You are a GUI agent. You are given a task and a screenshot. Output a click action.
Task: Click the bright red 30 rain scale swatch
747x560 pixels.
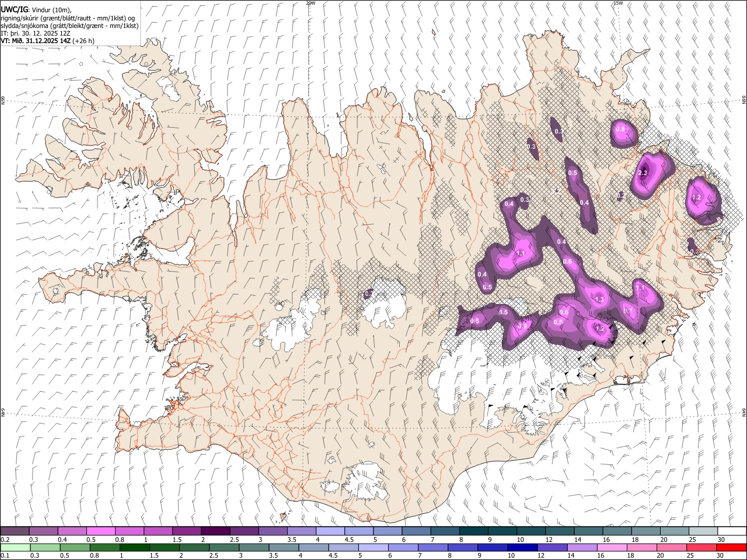pyautogui.click(x=731, y=547)
